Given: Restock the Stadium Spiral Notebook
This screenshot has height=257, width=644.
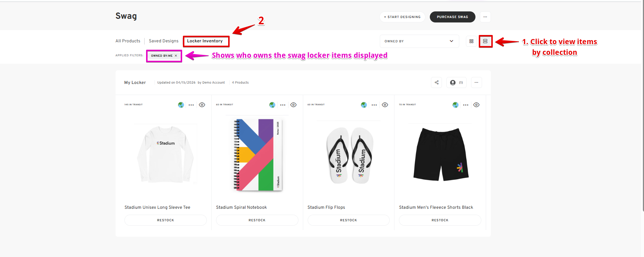Looking at the screenshot, I should (257, 220).
